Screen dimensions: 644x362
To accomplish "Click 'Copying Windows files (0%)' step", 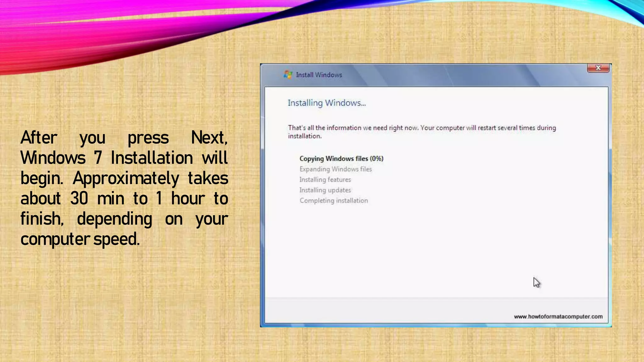I will coord(341,159).
